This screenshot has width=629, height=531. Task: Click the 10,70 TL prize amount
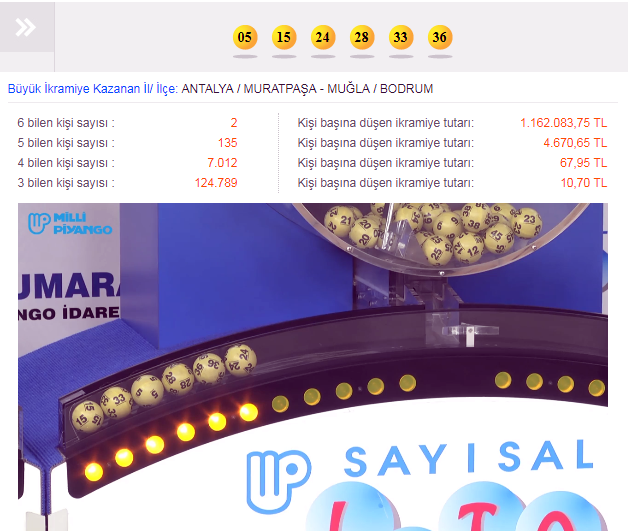tap(584, 183)
